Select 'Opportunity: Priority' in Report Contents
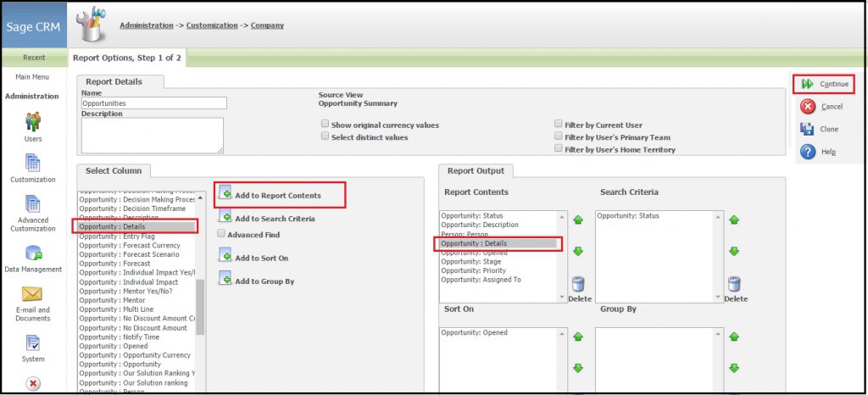This screenshot has height=395, width=868. coord(498,270)
